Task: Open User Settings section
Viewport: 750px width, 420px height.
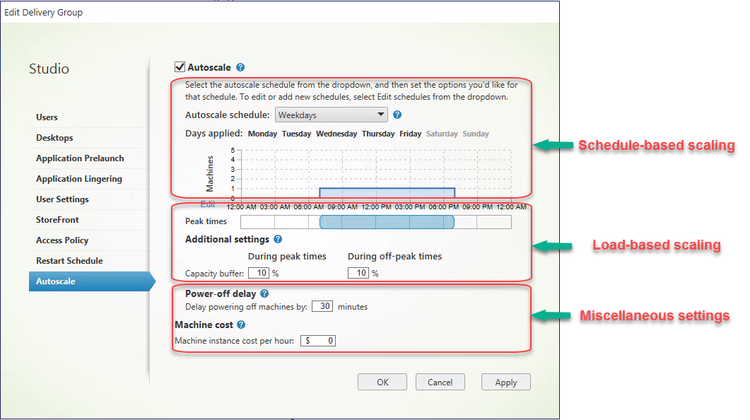Action: (x=62, y=199)
